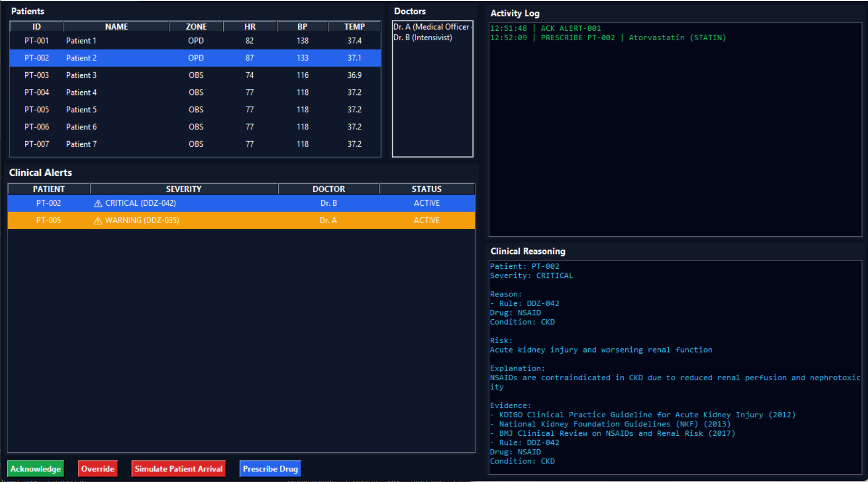Select patient row PT-004
Screen dimensions: 868x482
pos(195,92)
